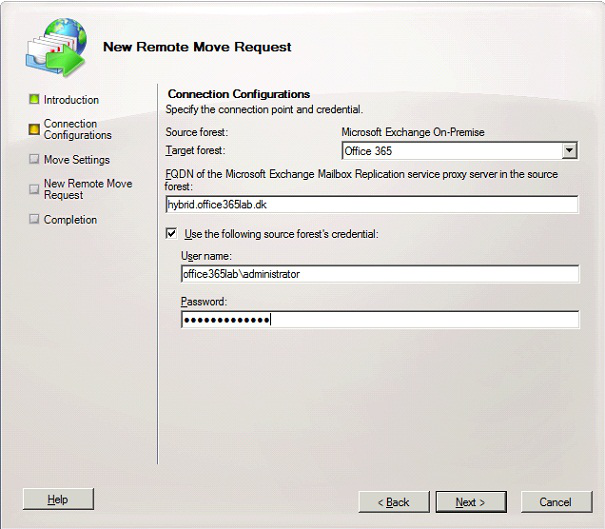
Task: Click the 'Target forest:' label
Action: pyautogui.click(x=195, y=150)
